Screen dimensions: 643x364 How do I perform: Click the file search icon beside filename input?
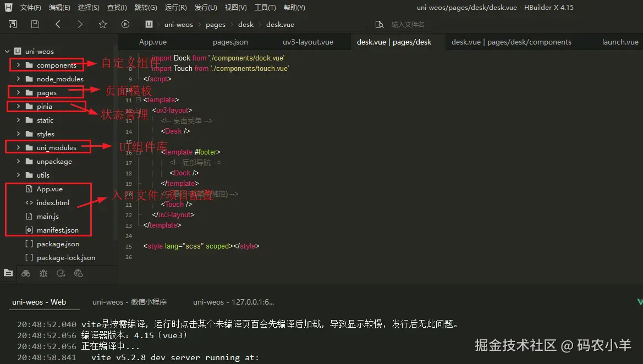(380, 24)
